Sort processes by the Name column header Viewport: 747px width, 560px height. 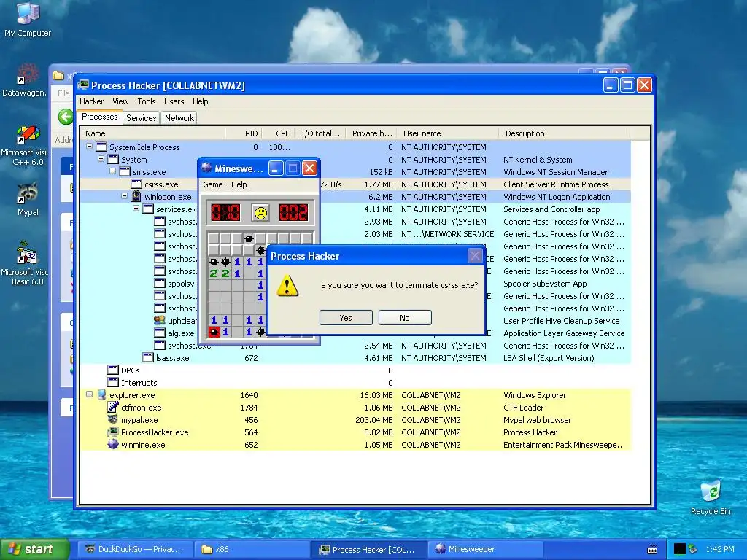[x=152, y=133]
